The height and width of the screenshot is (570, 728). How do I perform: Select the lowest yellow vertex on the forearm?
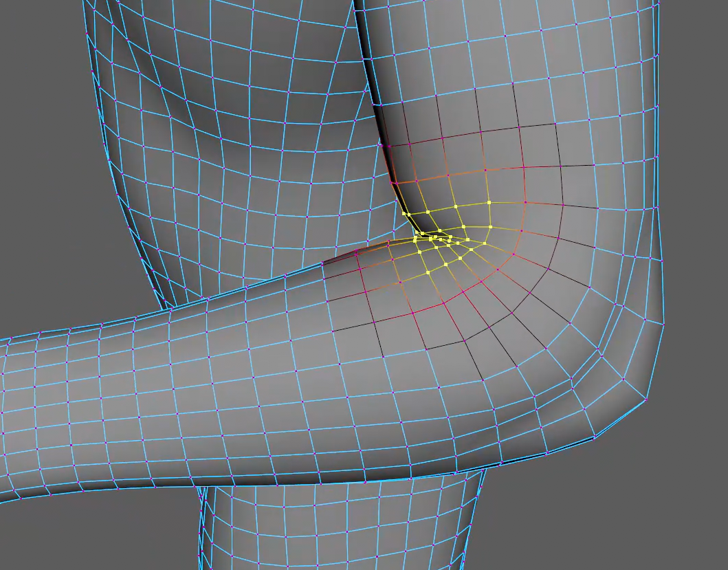click(428, 273)
